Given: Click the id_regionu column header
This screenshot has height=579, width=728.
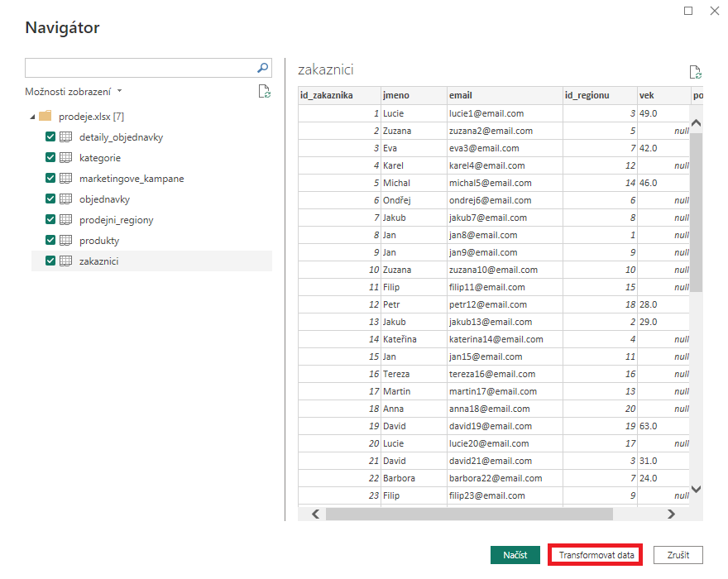Looking at the screenshot, I should click(x=589, y=95).
